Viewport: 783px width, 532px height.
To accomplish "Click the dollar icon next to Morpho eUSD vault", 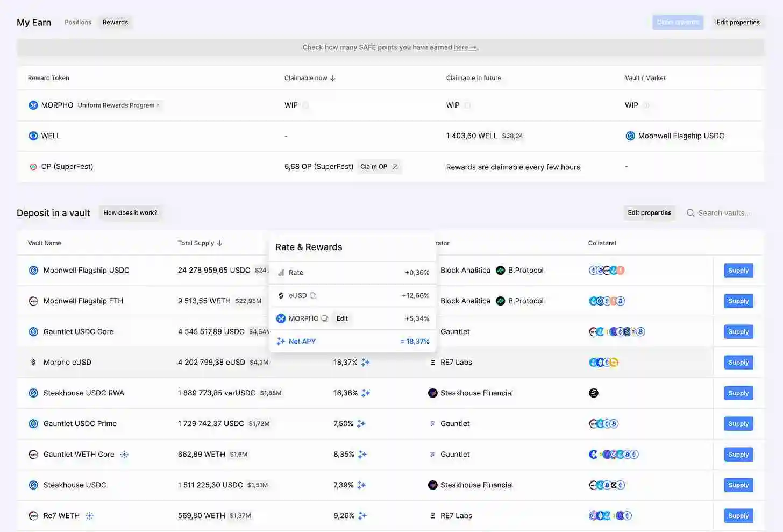I will (33, 362).
